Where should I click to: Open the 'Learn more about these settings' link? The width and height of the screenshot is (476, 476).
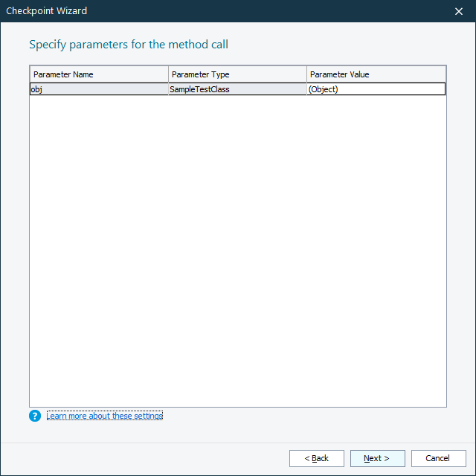click(x=104, y=416)
